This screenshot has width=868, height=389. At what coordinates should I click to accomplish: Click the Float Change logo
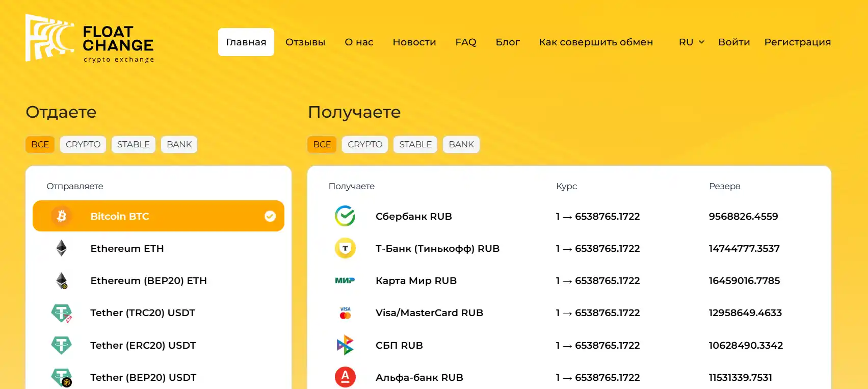(x=90, y=38)
